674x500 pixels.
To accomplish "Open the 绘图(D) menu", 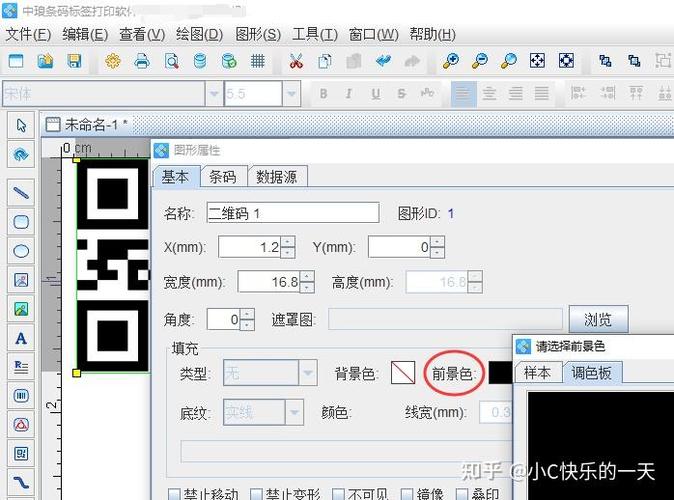I will pyautogui.click(x=199, y=34).
